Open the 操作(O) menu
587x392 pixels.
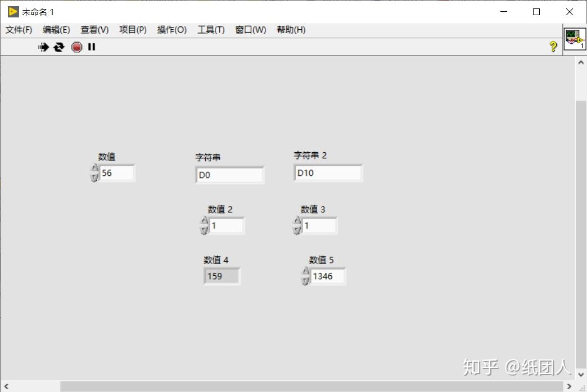[171, 30]
